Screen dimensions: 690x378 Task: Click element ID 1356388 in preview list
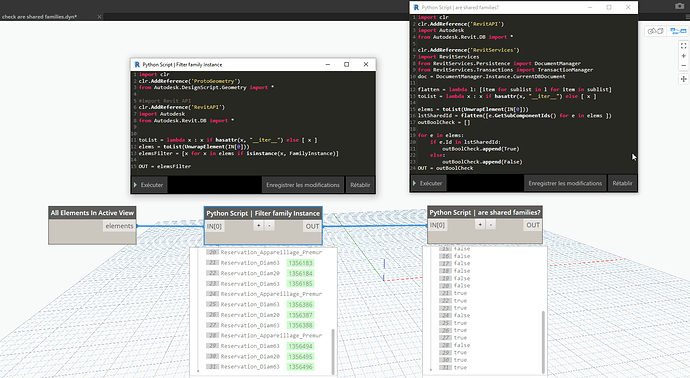coord(301,325)
